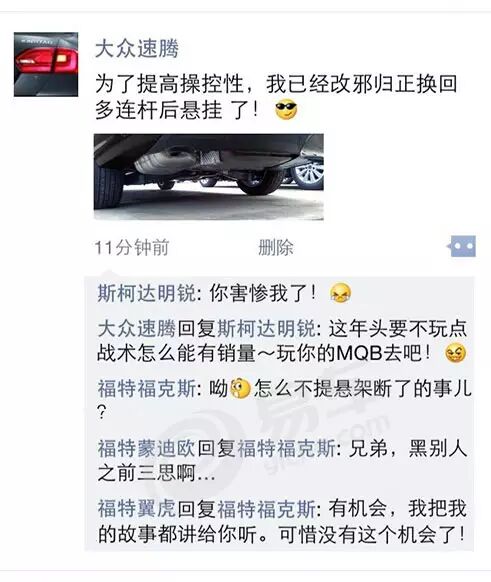Image resolution: width=491 pixels, height=582 pixels.
Task: Tap the sunglasses emoji in the post text
Action: 286,110
